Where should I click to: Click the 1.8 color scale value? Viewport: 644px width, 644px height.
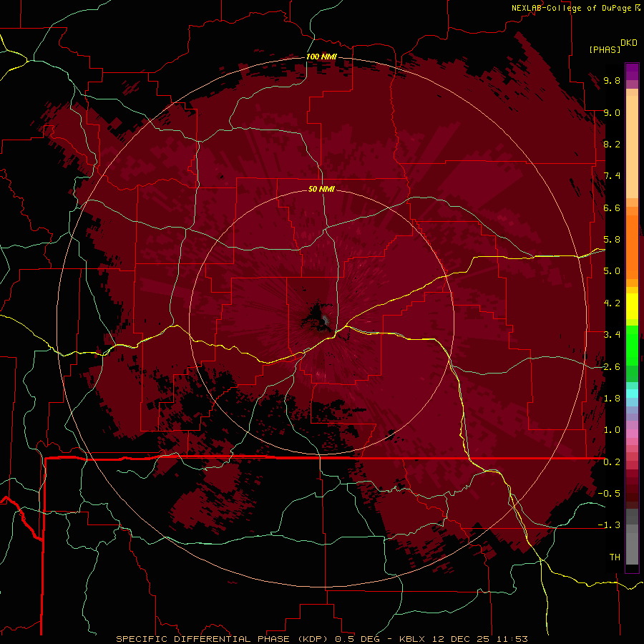[x=612, y=399]
